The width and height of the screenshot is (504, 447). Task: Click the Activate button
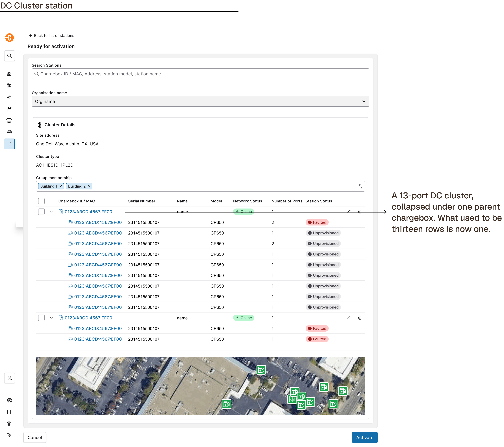(x=365, y=437)
